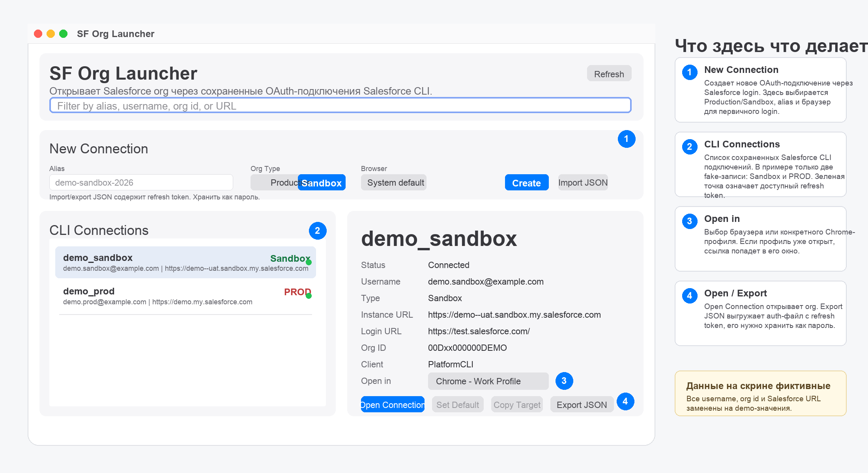Click the green maximize window button
The image size is (868, 473).
[x=64, y=34]
